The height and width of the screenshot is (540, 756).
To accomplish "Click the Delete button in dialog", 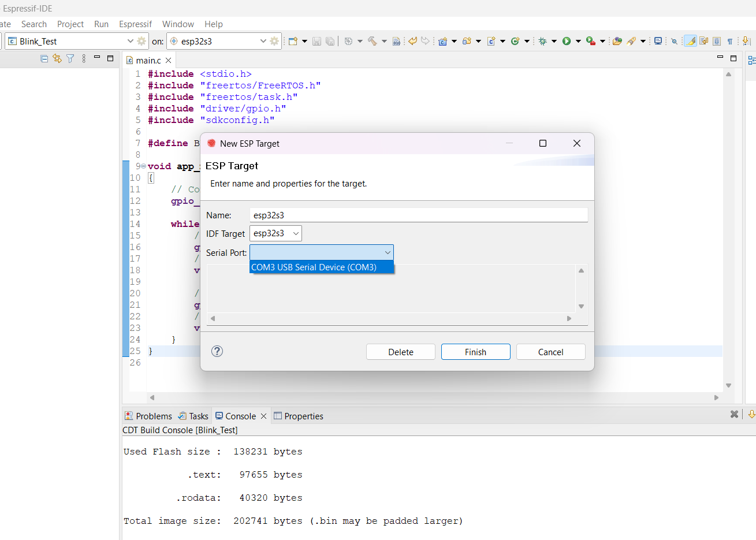I will point(401,352).
